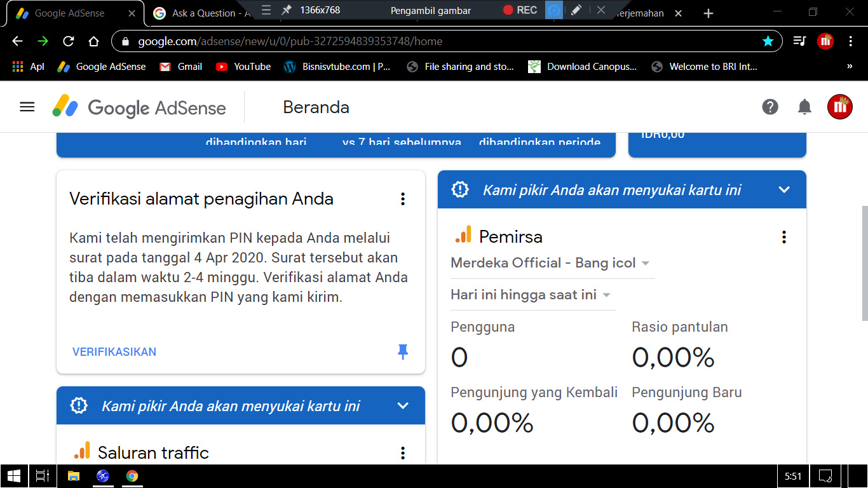Open the Welcome to BRI Internet bookmark
The width and height of the screenshot is (868, 488).
point(705,66)
